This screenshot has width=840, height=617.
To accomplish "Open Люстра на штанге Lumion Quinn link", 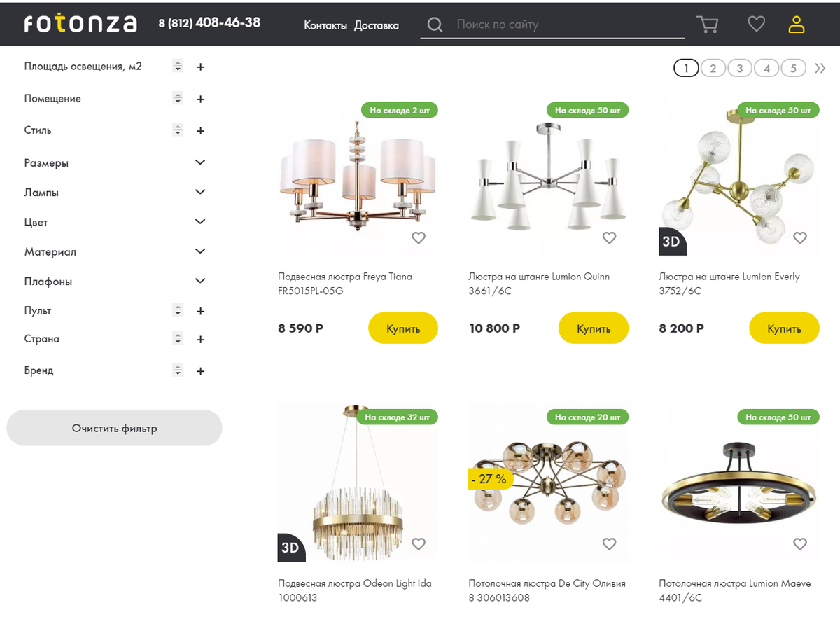I will tap(539, 284).
